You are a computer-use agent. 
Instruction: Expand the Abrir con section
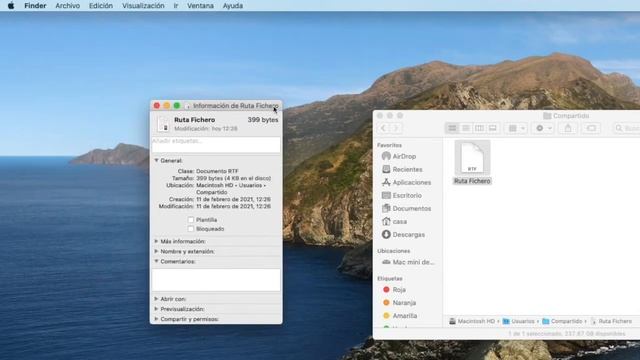156,299
